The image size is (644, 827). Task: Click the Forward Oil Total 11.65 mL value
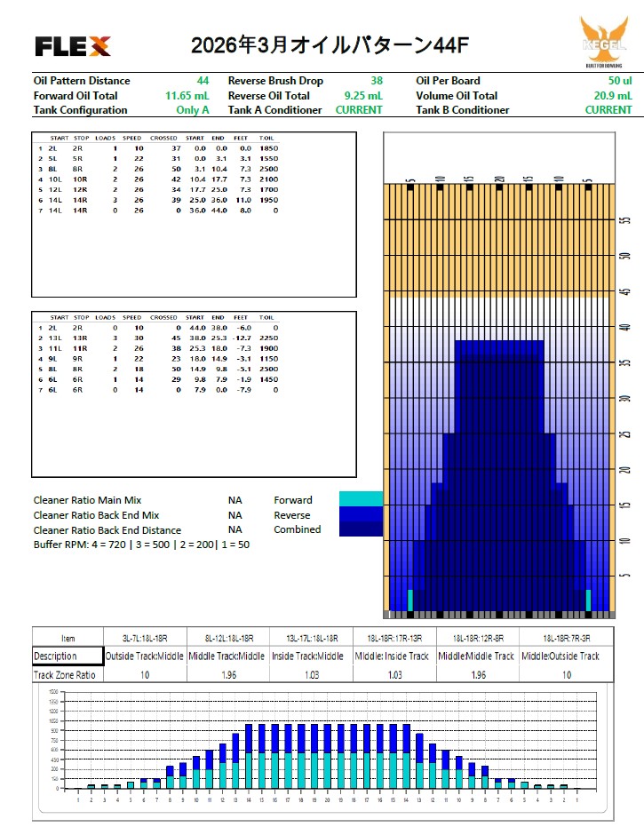point(187,96)
